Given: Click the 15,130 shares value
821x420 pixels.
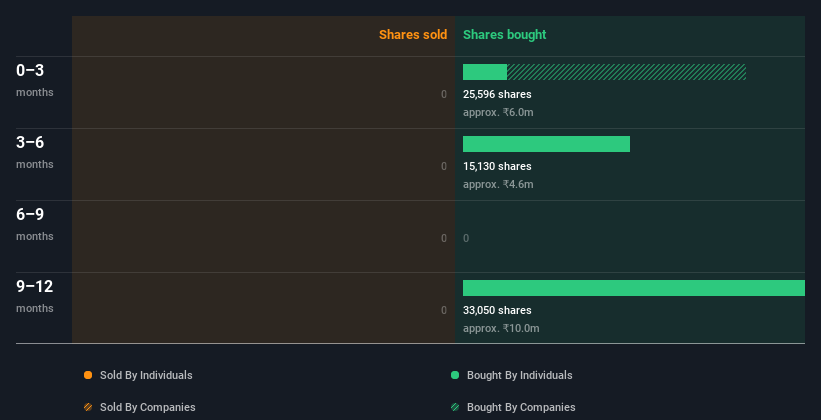Looking at the screenshot, I should pyautogui.click(x=497, y=166).
